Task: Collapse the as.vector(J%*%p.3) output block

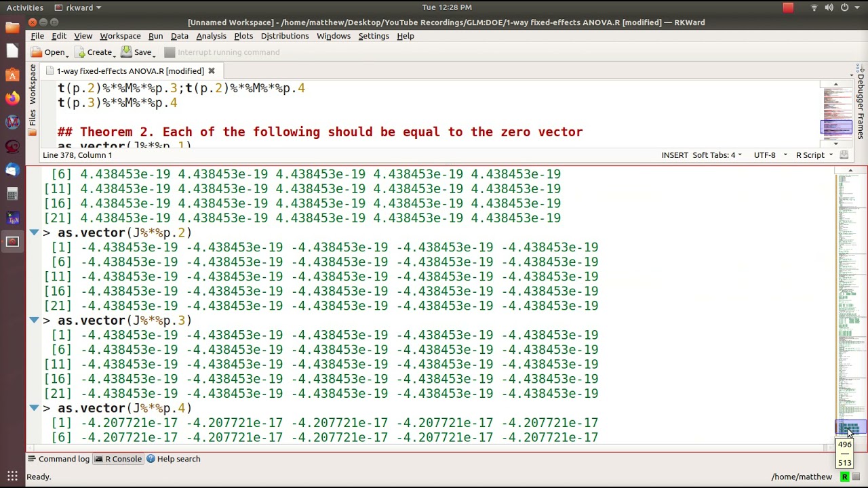Action: click(x=34, y=320)
